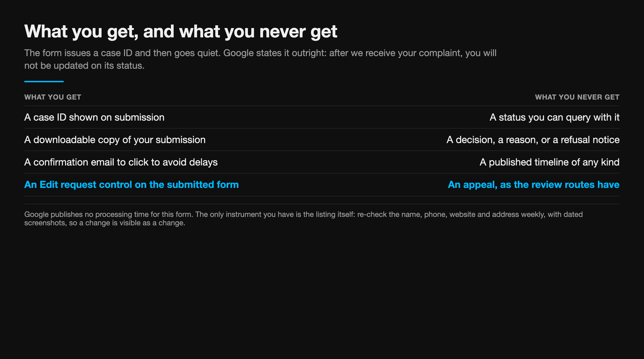Click "A published timeline of any kind"
The width and height of the screenshot is (644, 359).
[x=549, y=162]
